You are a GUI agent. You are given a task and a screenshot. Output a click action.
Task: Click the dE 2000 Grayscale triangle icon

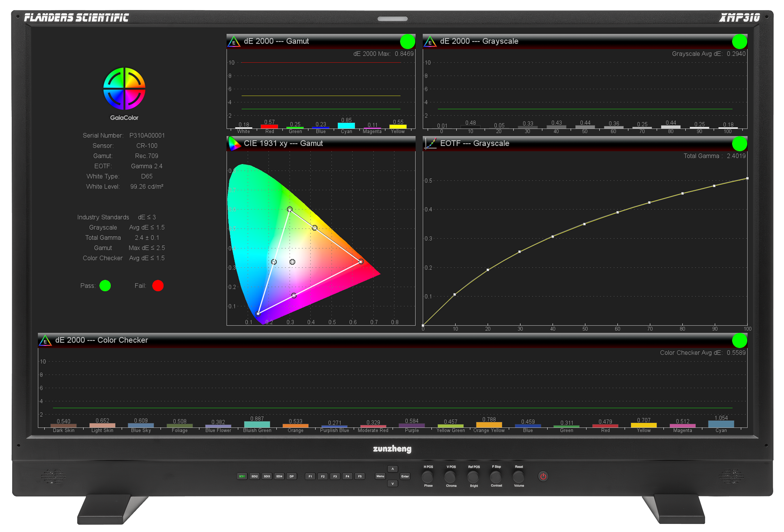[x=430, y=41]
